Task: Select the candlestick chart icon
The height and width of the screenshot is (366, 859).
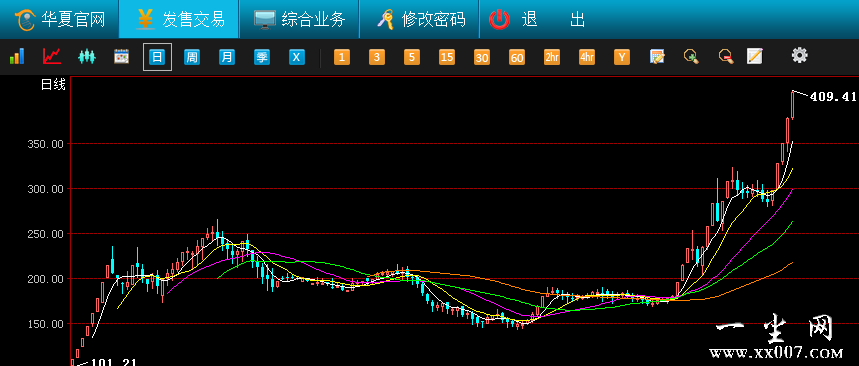Action: click(87, 56)
